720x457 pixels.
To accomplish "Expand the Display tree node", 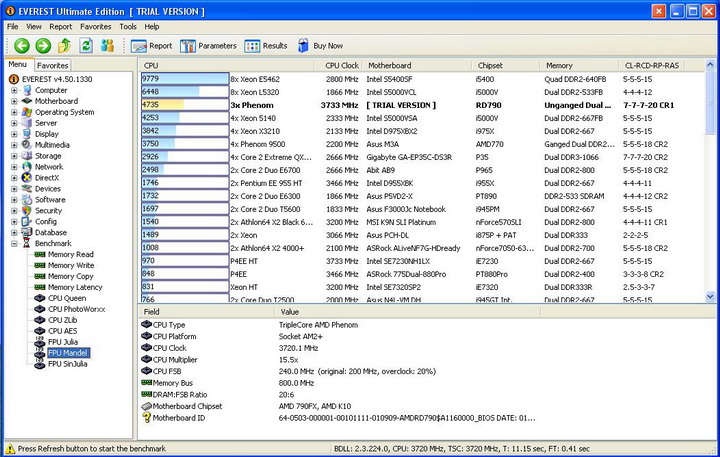I will [14, 135].
